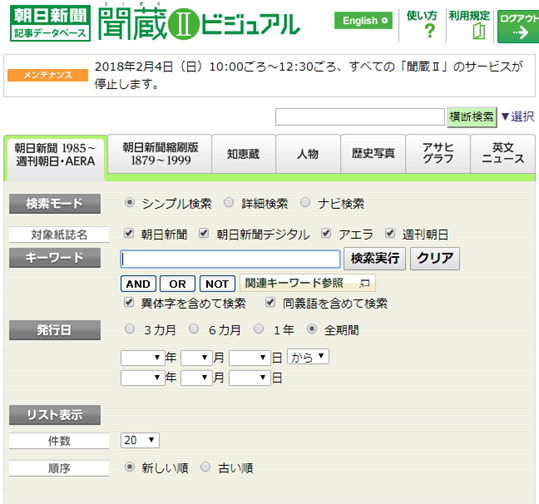This screenshot has height=504, width=539.
Task: Open the start day dropdown
Action: coord(250,358)
